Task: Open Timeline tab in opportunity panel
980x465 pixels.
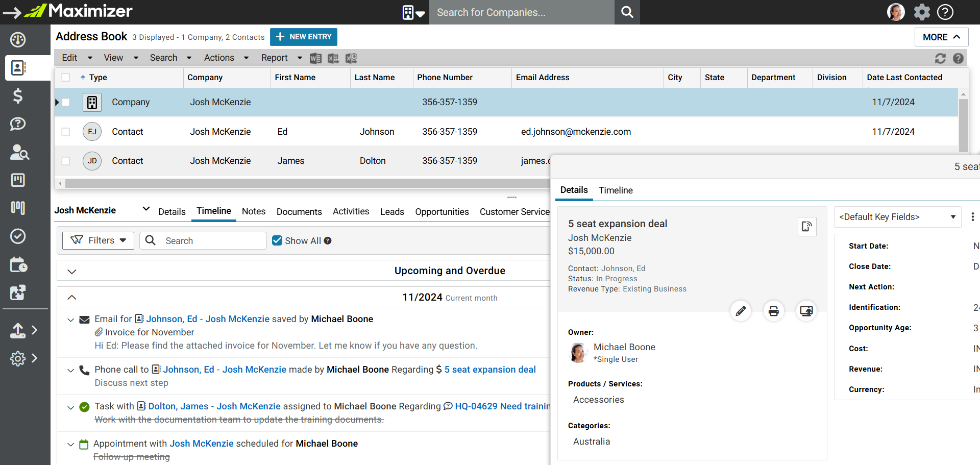Action: click(616, 190)
